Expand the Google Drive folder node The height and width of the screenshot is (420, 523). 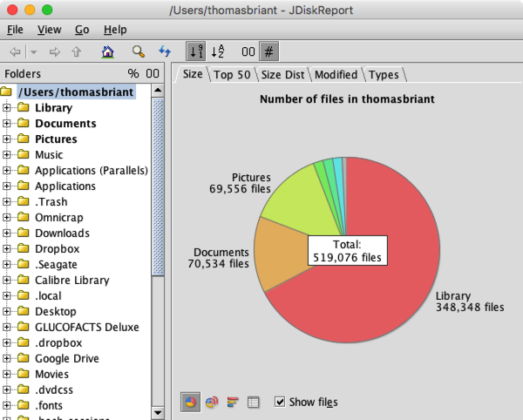click(x=6, y=358)
